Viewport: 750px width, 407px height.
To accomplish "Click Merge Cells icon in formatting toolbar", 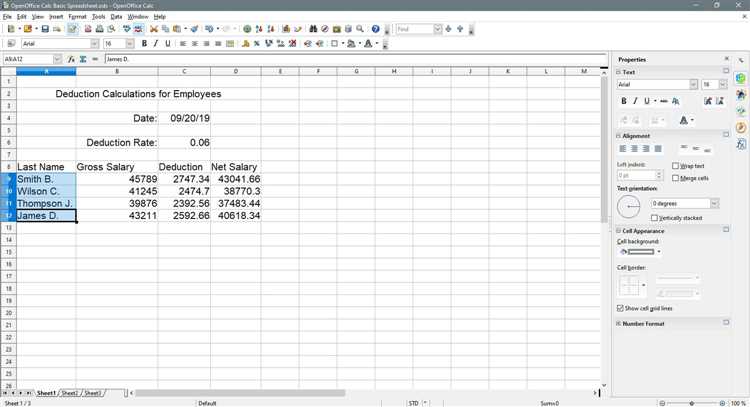I will (230, 44).
